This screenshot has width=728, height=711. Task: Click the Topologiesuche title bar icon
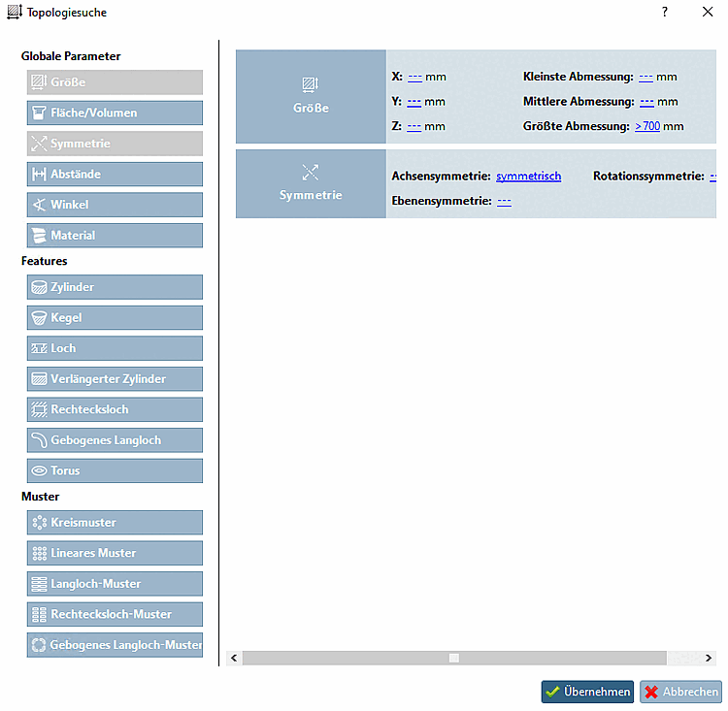[15, 12]
